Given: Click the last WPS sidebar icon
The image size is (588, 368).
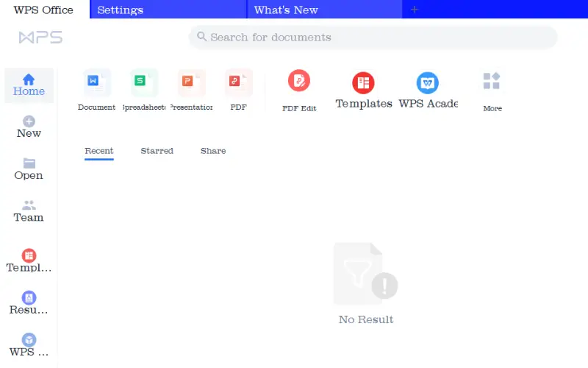Looking at the screenshot, I should [x=29, y=340].
